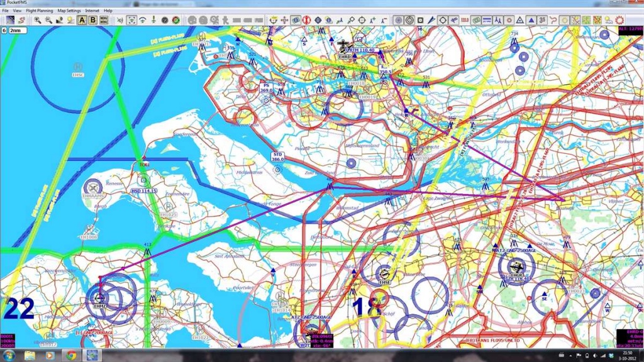Click the STD 386.0 beacon label
Viewport: 644px width, 362px height.
pyautogui.click(x=277, y=157)
